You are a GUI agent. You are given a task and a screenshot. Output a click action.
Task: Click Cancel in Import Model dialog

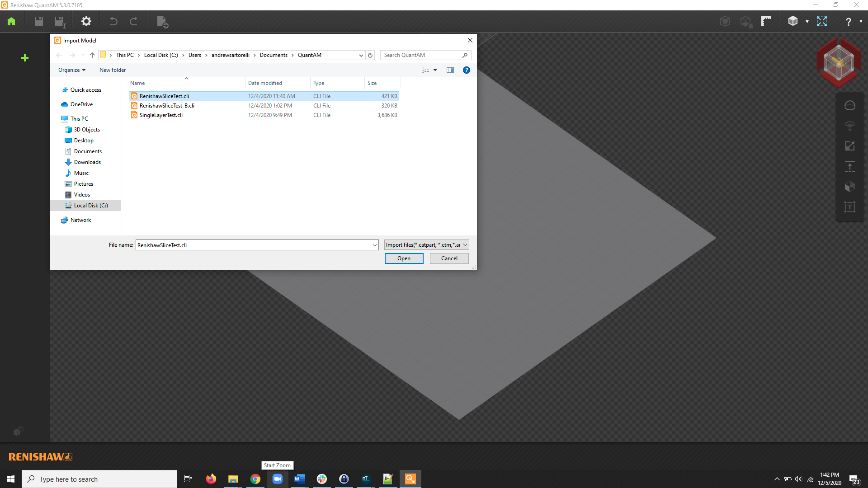pos(449,258)
